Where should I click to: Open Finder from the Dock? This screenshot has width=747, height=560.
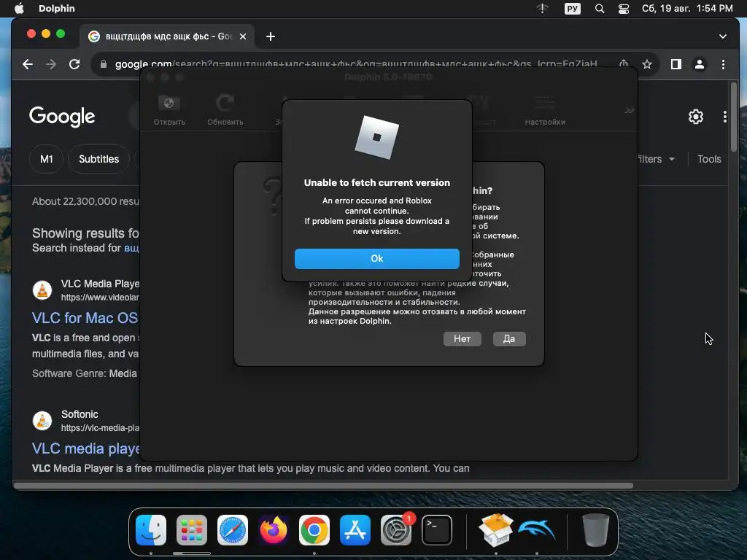(151, 530)
